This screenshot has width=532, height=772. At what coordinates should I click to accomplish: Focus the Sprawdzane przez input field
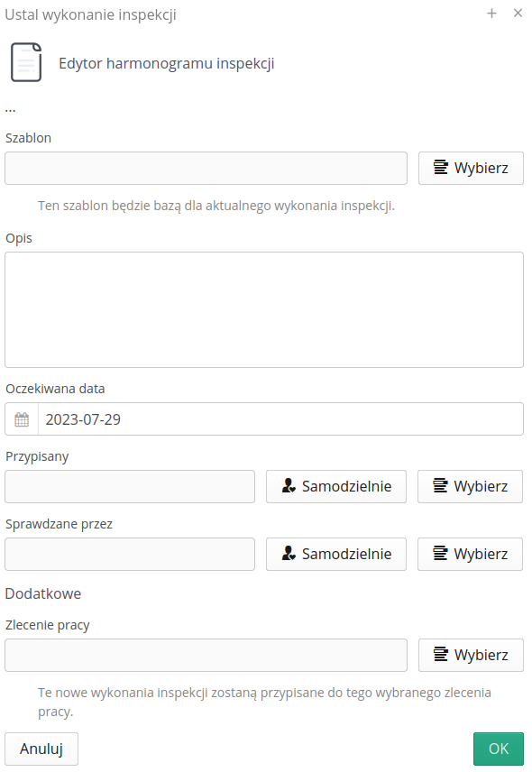coord(130,554)
